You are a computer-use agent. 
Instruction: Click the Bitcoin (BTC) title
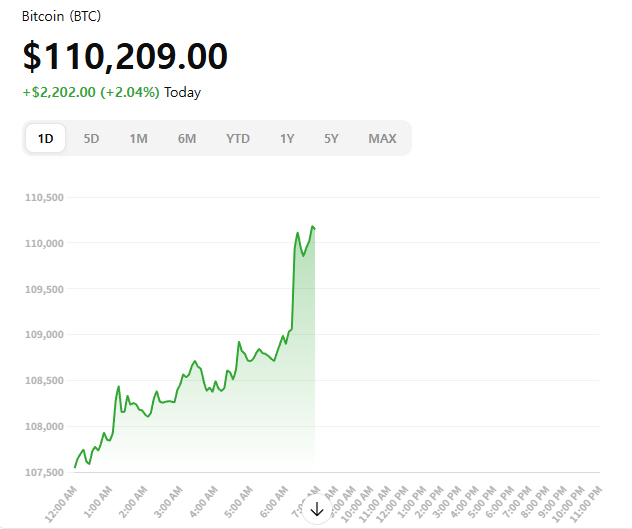coord(61,17)
